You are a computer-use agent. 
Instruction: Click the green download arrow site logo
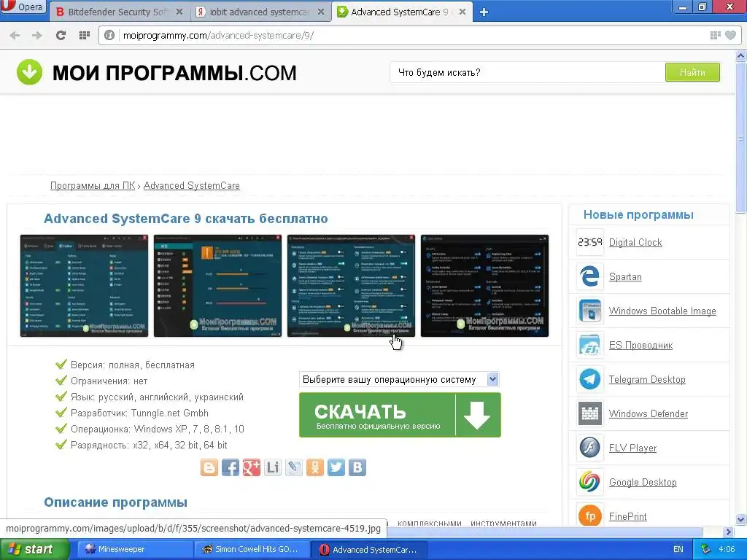tap(29, 72)
